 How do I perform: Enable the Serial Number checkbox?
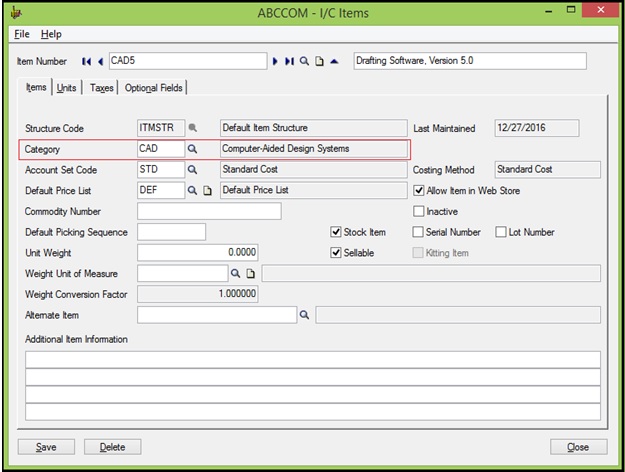click(x=418, y=232)
